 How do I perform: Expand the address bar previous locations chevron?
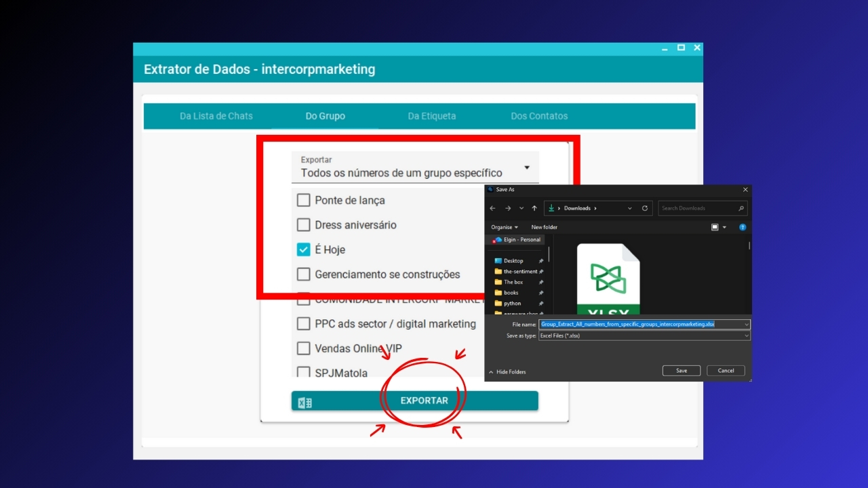click(x=630, y=208)
